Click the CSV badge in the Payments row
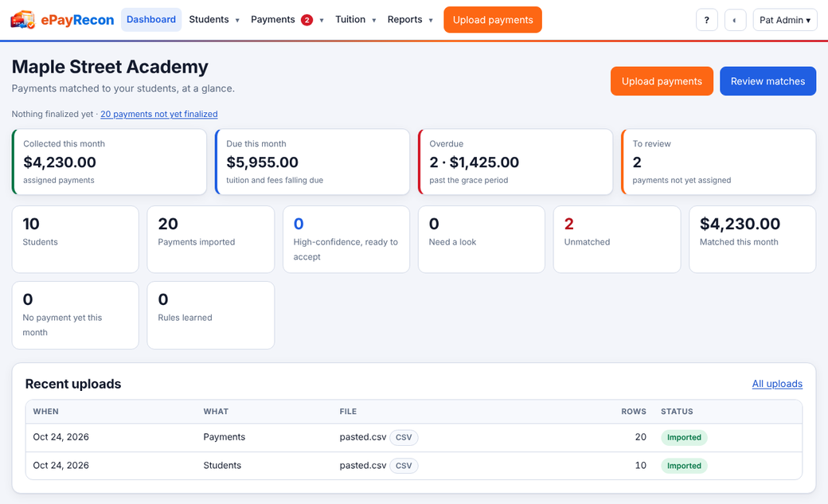This screenshot has width=828, height=504. click(404, 437)
